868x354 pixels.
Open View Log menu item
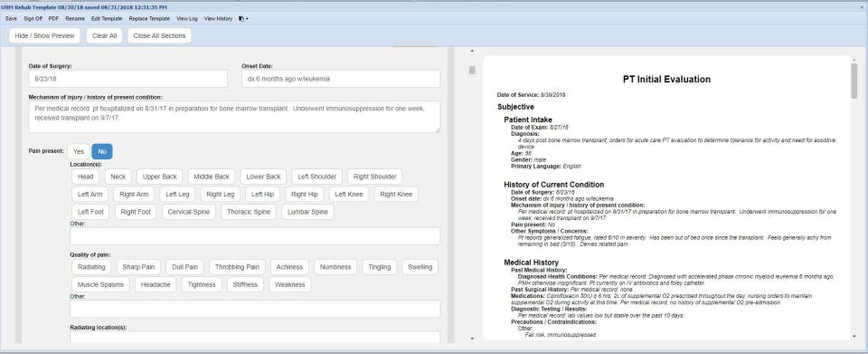click(187, 18)
